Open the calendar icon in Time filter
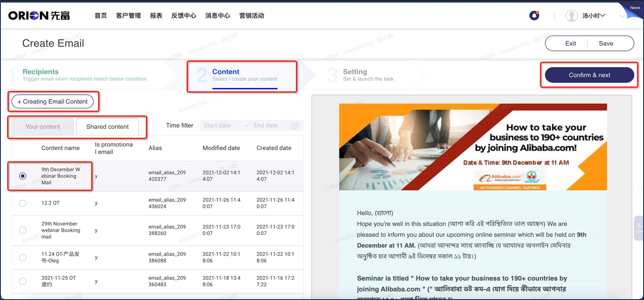This screenshot has height=300, width=644. click(x=295, y=126)
